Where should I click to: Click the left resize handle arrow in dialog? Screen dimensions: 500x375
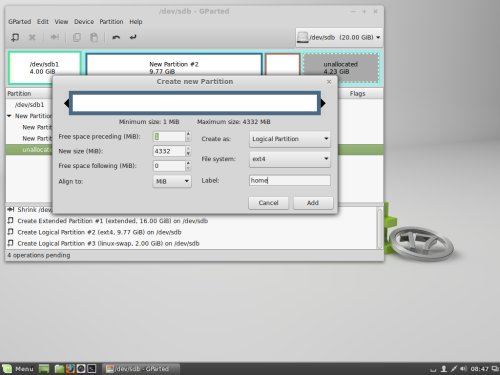point(66,103)
